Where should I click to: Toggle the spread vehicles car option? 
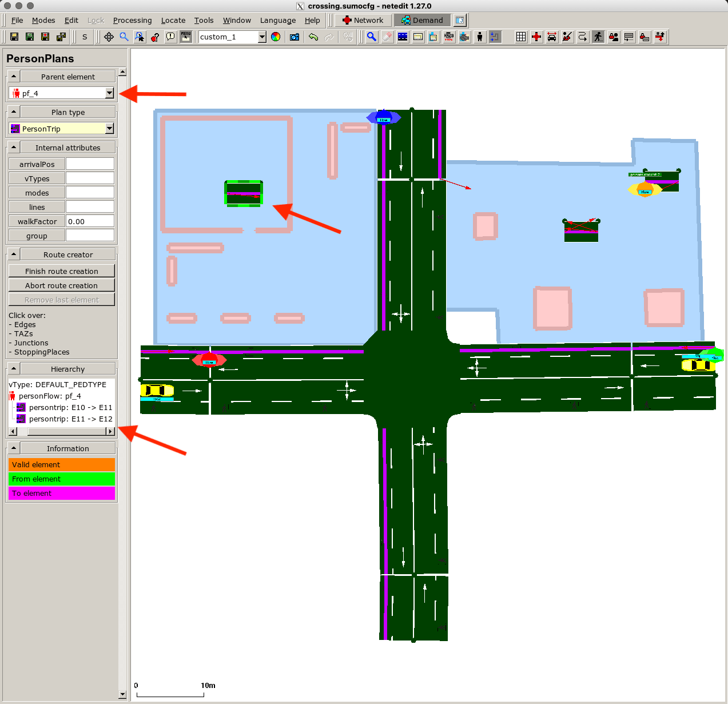[x=552, y=37]
